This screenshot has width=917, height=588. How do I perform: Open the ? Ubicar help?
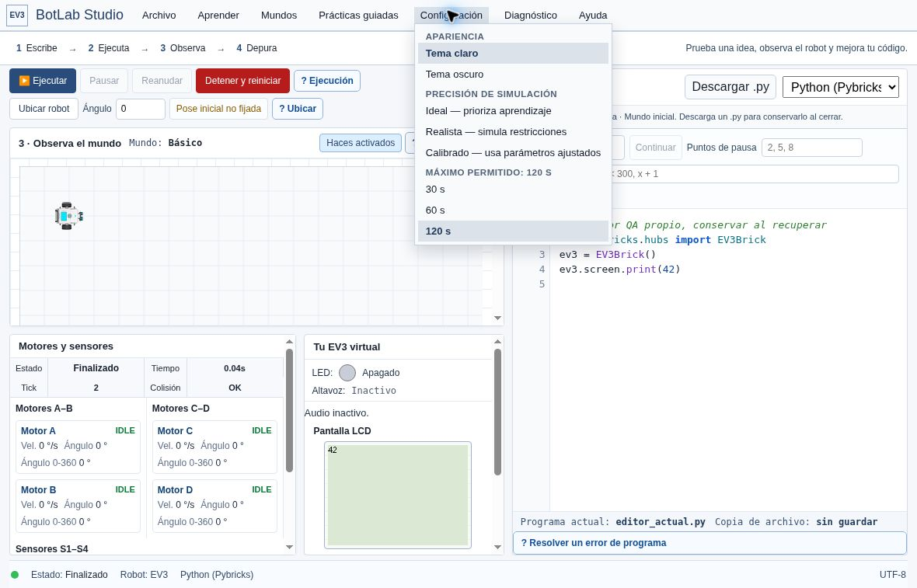coord(298,109)
